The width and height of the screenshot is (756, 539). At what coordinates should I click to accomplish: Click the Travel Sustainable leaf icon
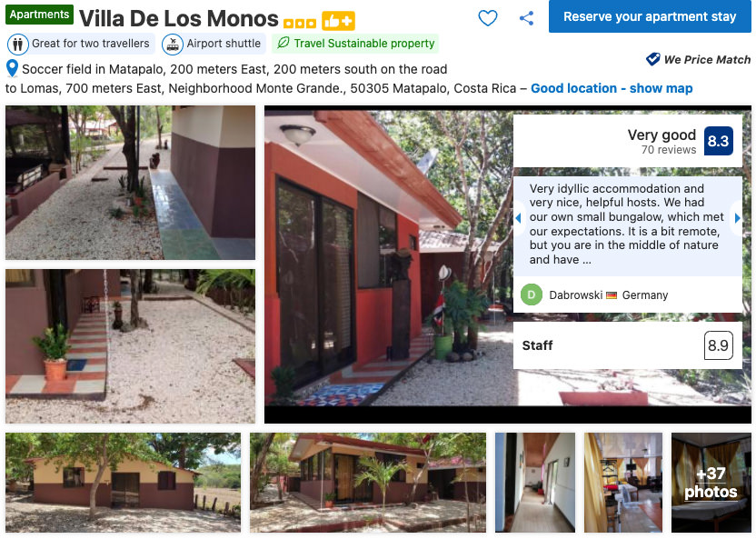point(283,43)
